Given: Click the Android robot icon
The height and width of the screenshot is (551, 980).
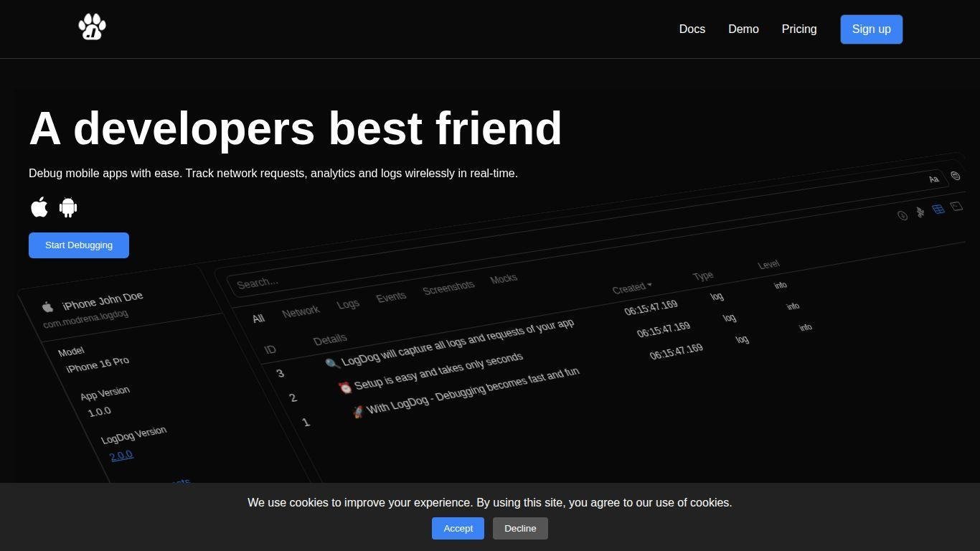Looking at the screenshot, I should point(68,207).
